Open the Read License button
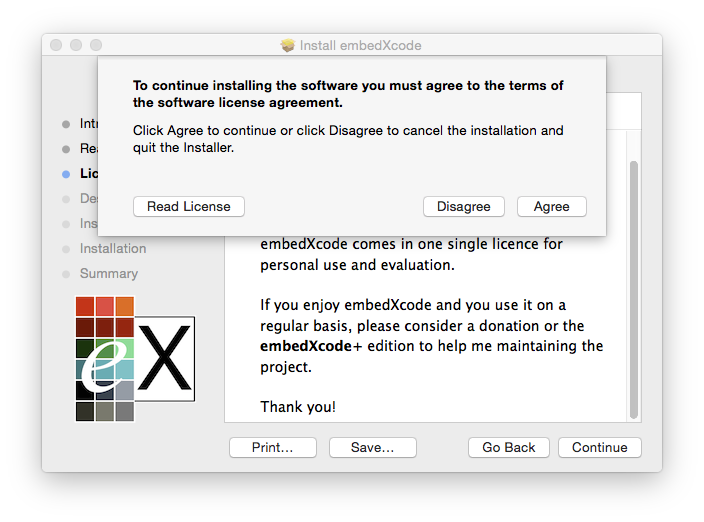 click(189, 206)
